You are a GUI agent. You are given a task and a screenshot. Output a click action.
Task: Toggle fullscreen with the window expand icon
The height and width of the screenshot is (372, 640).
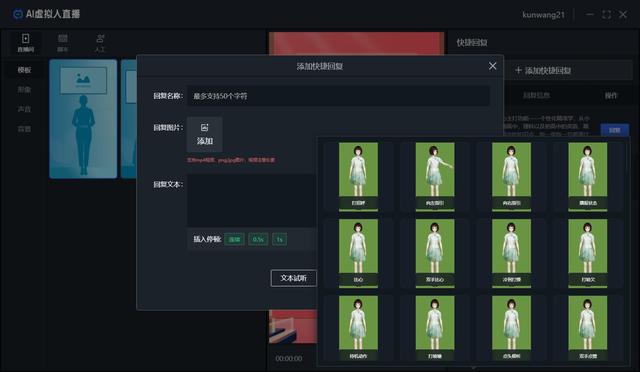pos(607,15)
